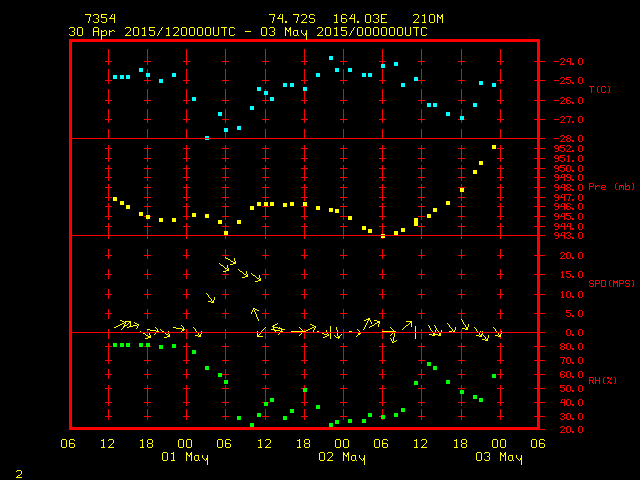Click the elevation label "210M"
The width and height of the screenshot is (640, 480).
click(x=428, y=19)
